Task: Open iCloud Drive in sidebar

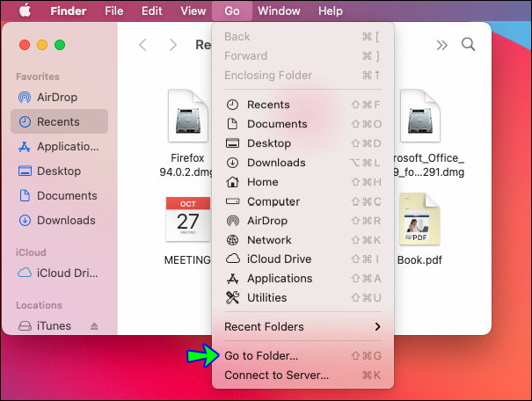Action: pyautogui.click(x=60, y=273)
